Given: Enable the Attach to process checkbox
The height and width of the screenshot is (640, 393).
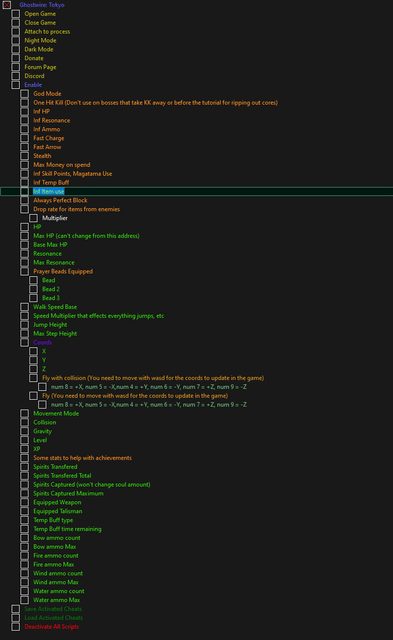Looking at the screenshot, I should pyautogui.click(x=16, y=31).
